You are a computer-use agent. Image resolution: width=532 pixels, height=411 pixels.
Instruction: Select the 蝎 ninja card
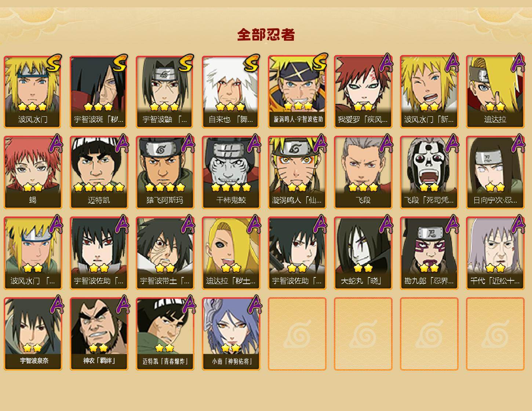[x=33, y=172]
